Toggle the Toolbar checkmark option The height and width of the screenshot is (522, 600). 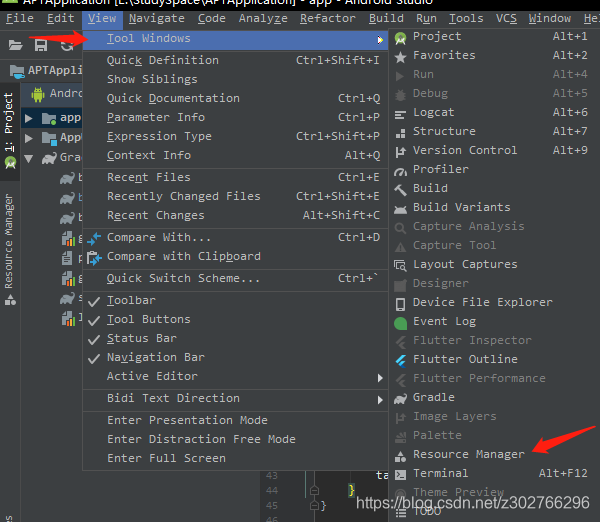pyautogui.click(x=235, y=301)
